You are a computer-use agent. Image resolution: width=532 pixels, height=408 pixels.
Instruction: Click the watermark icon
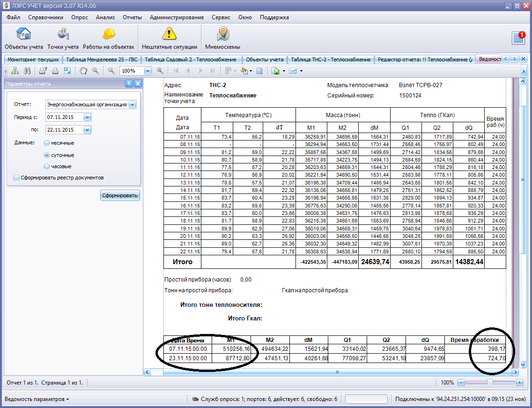coord(259,71)
